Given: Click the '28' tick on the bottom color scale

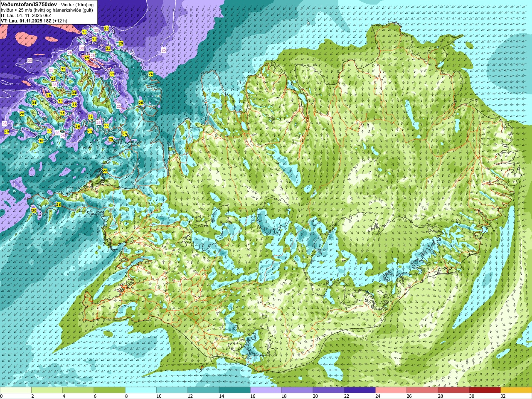Looking at the screenshot, I should [440, 396].
